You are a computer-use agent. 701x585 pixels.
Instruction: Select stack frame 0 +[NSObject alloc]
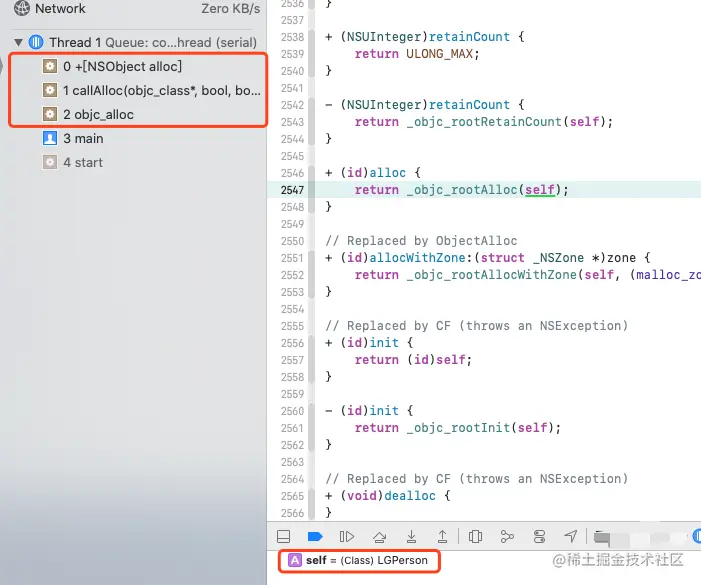coord(122,66)
